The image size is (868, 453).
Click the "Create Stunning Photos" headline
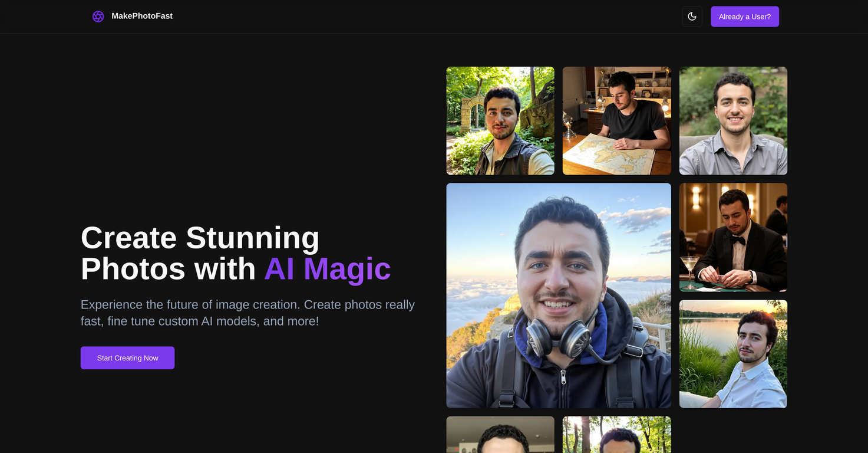tap(200, 239)
